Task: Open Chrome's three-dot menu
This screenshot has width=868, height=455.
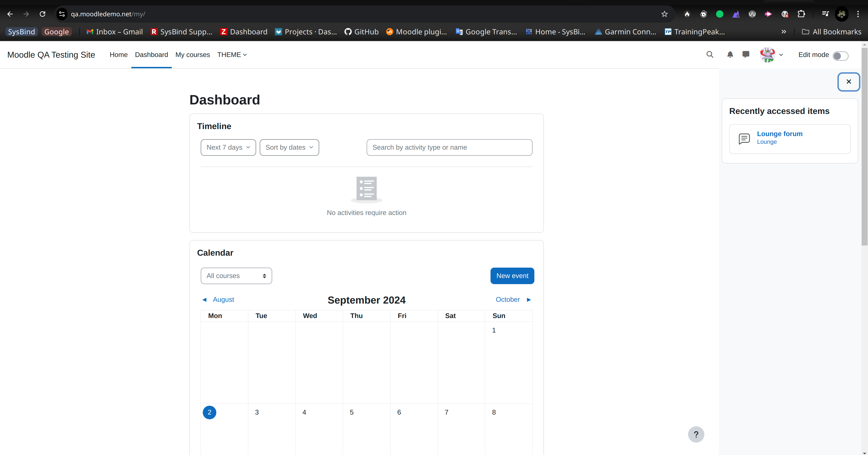Action: (x=858, y=14)
